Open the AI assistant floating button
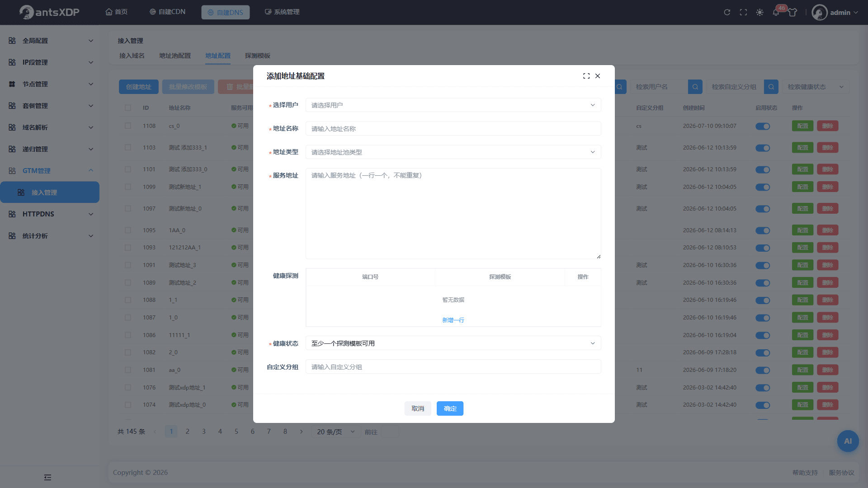This screenshot has width=868, height=488. 848,441
